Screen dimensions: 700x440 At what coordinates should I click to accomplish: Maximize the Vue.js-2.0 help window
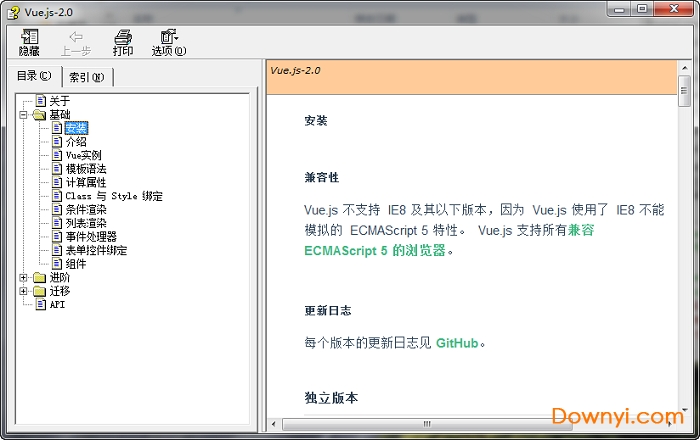tap(642, 9)
